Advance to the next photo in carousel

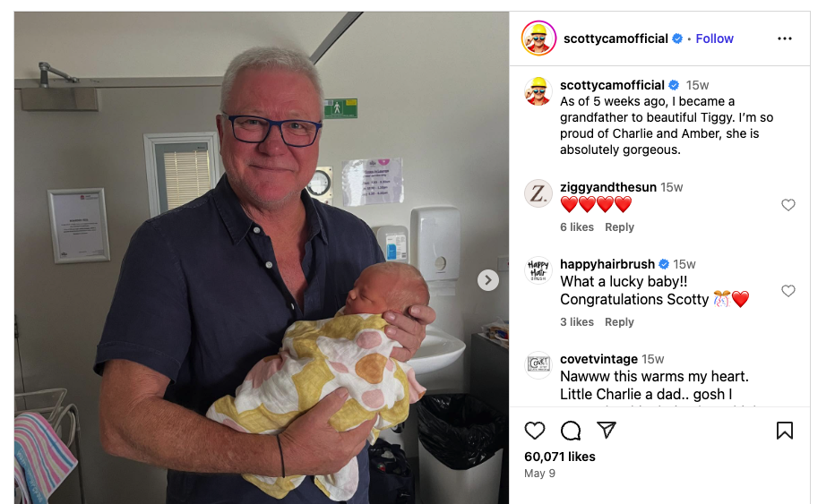click(x=487, y=280)
